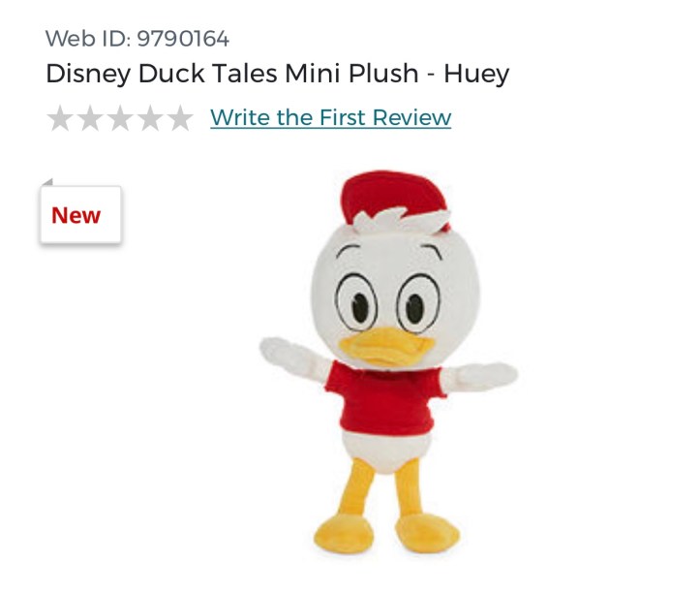
Task: Click the plush's red cap
Action: coord(393,197)
